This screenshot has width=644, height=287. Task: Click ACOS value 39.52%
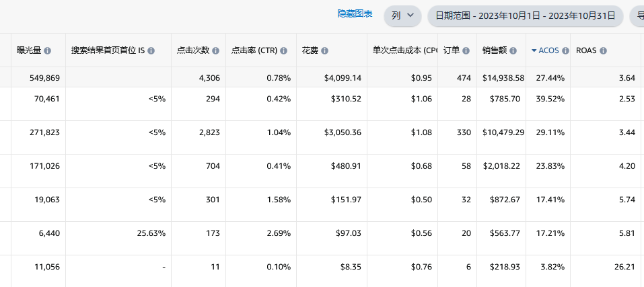click(550, 99)
